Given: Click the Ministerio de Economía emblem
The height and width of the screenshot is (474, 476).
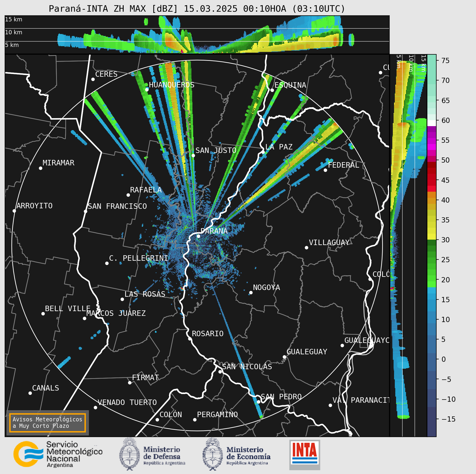Looking at the screenshot, I should click(213, 454).
